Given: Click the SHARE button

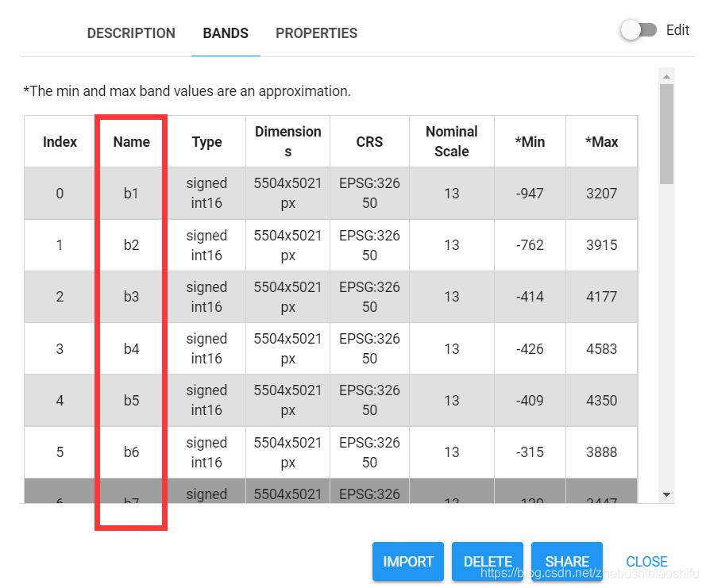Looking at the screenshot, I should point(567,561).
